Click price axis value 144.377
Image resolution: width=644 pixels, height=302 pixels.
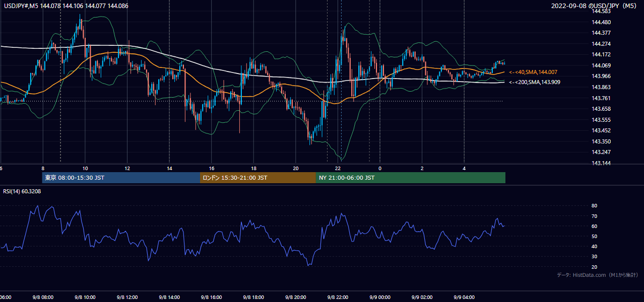coord(602,33)
